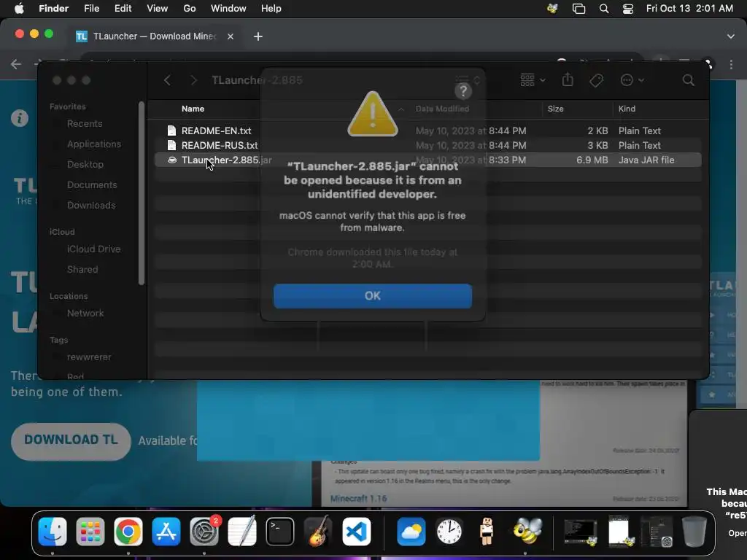This screenshot has width=747, height=560.
Task: Click the info icon on TLauncher page
Action: coord(20,118)
